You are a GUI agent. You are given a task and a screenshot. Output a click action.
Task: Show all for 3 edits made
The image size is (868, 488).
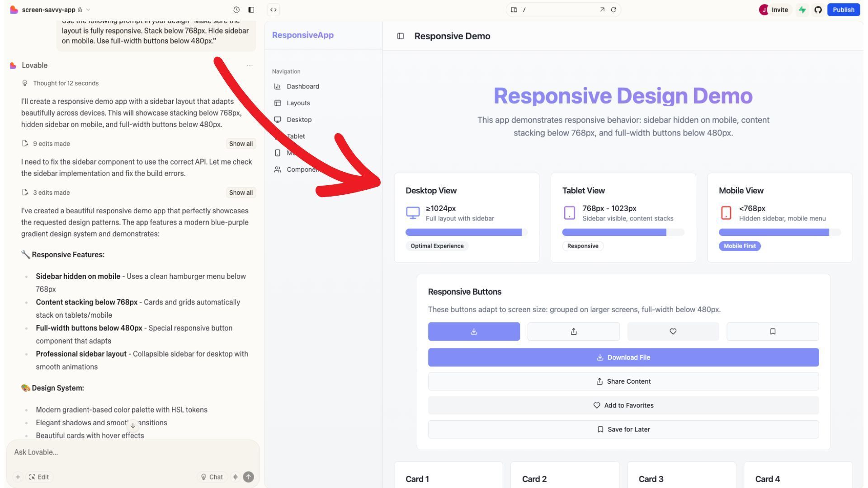click(x=241, y=192)
